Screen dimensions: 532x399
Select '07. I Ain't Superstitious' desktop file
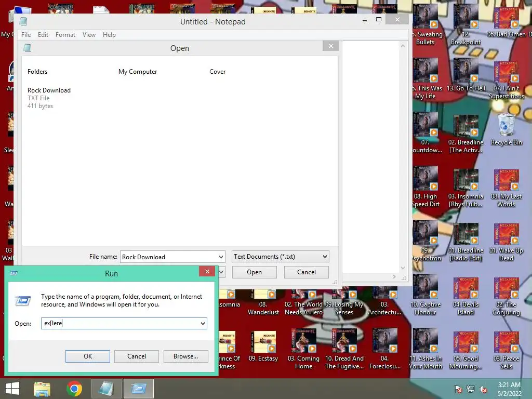pos(506,79)
